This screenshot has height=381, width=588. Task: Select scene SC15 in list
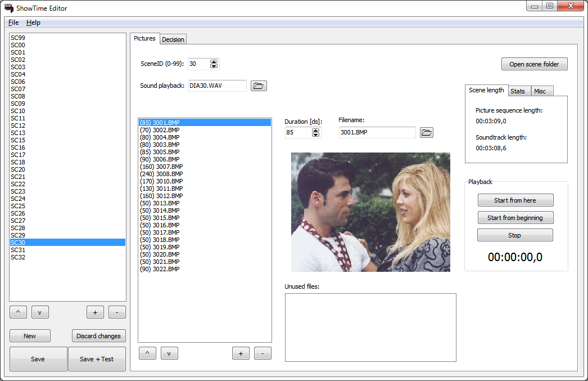pos(68,140)
